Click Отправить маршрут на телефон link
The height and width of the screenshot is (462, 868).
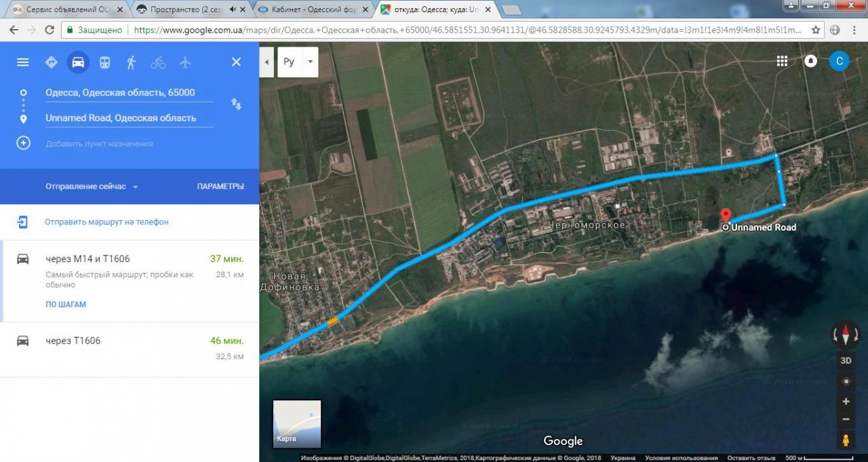106,222
